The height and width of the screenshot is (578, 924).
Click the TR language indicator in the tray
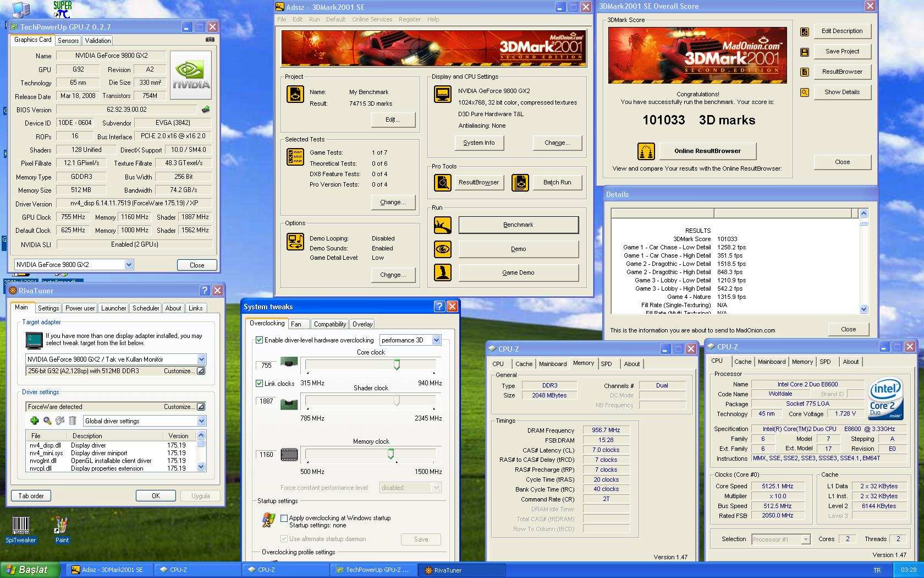(877, 570)
